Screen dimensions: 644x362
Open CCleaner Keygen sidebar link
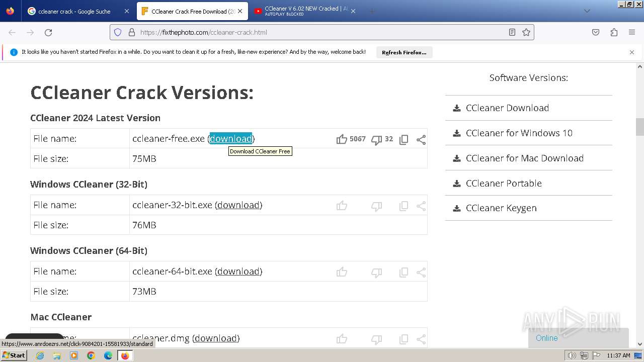coord(501,208)
